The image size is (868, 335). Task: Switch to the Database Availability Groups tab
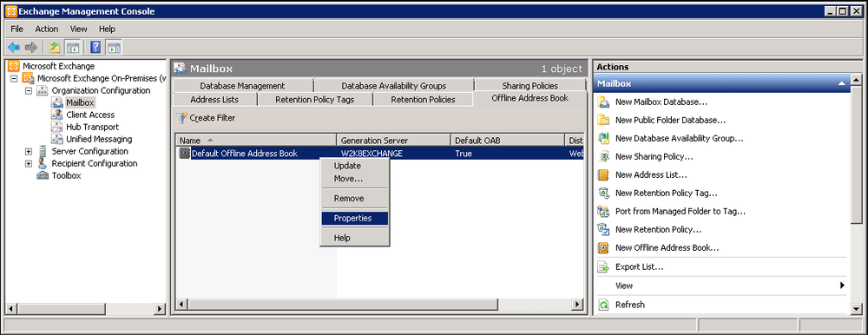393,86
